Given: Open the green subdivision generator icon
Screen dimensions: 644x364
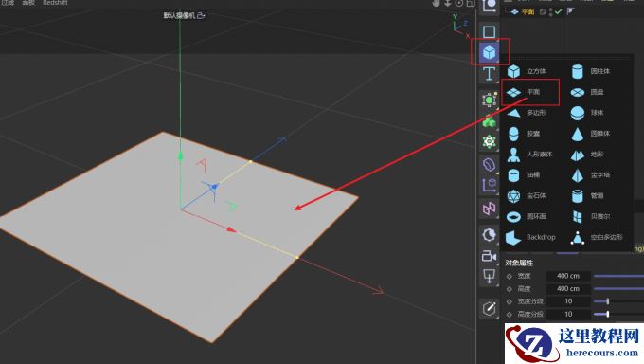Looking at the screenshot, I should (x=490, y=100).
